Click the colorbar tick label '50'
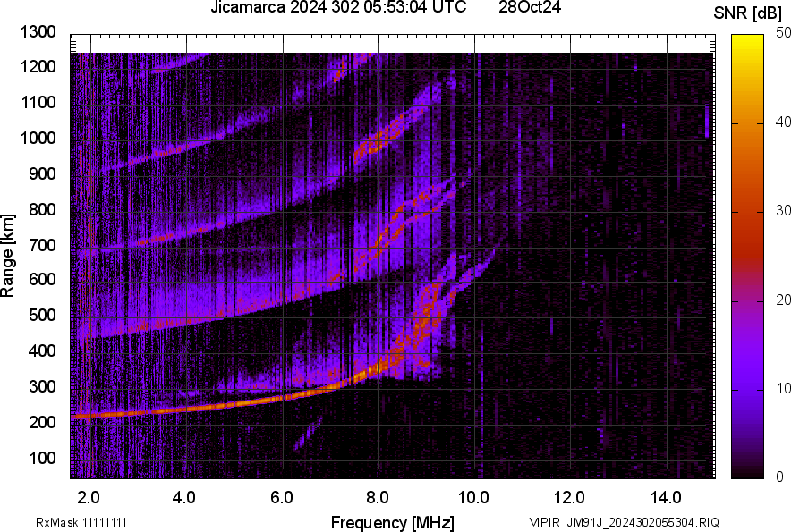791x532 pixels. 783,33
